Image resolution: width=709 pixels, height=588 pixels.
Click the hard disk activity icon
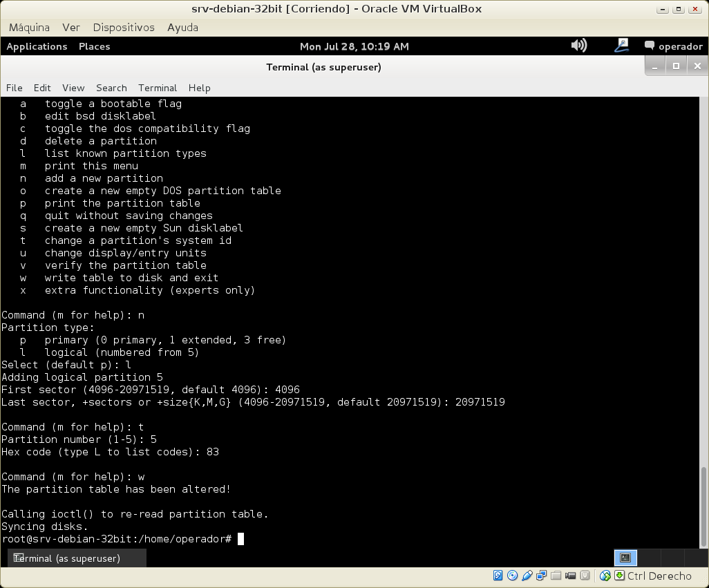[498, 576]
